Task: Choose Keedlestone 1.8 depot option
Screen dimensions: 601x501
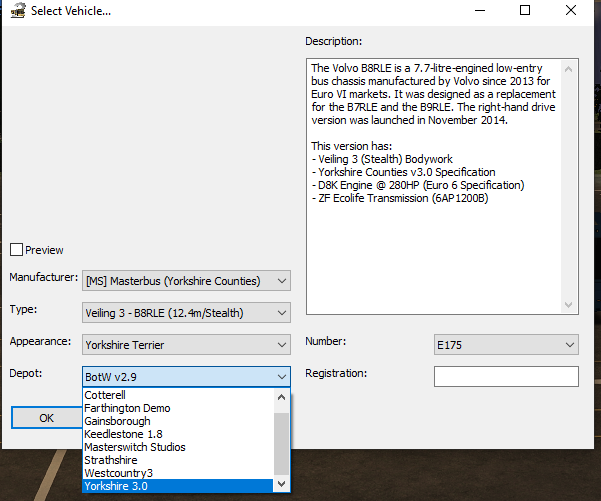Action: coord(178,434)
